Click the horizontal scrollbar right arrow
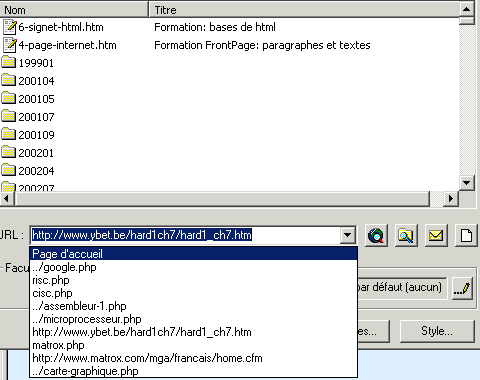 (451, 199)
